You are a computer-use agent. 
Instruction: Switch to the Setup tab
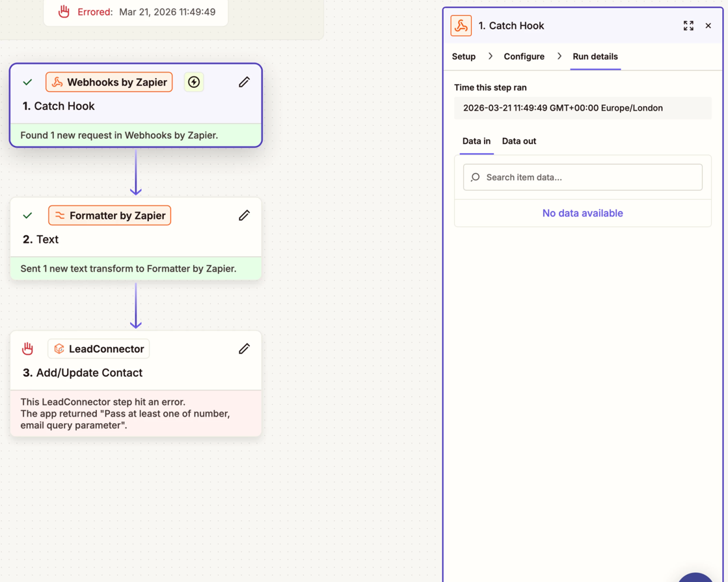[x=464, y=57]
